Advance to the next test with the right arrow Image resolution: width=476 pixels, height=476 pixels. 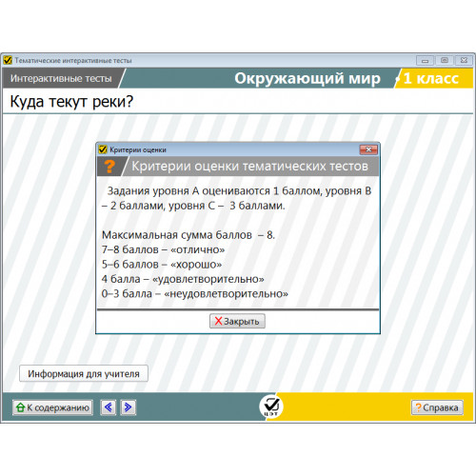tap(129, 407)
